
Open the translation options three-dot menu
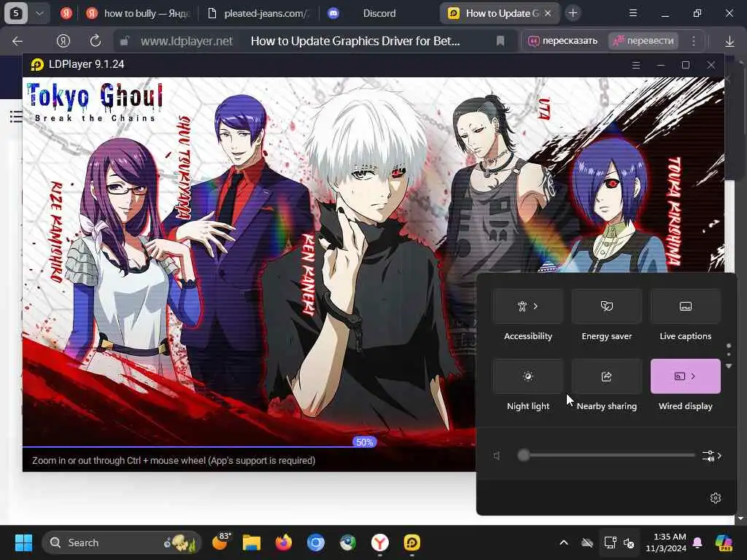tap(694, 41)
